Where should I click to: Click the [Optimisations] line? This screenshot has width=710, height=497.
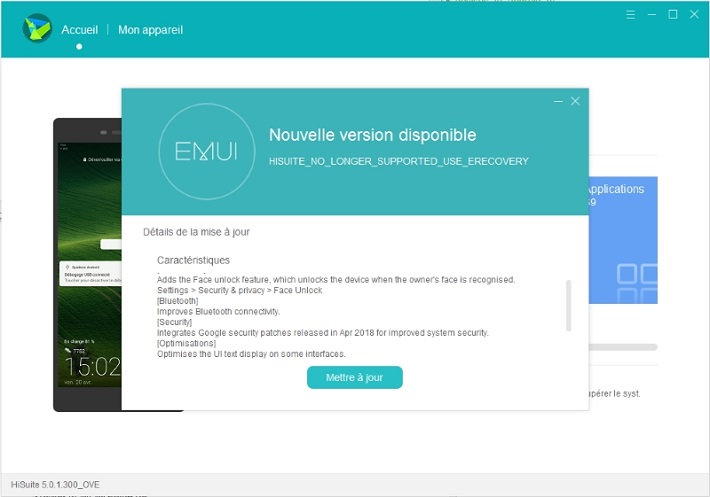click(x=186, y=343)
